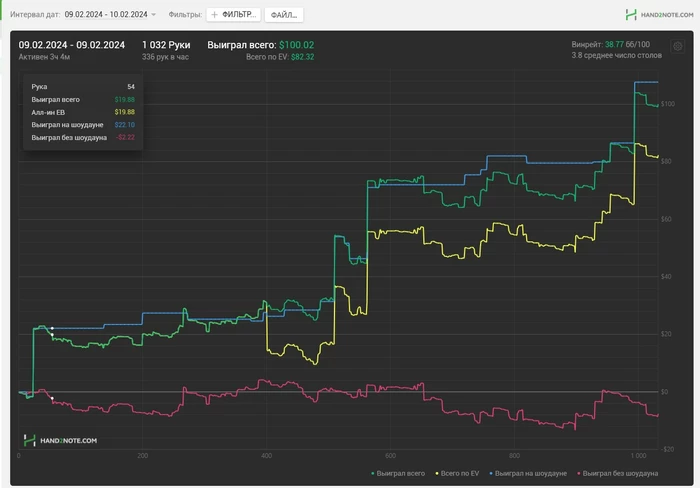Click the EV total value $82.32
Screen dimensions: 700x488
302,57
